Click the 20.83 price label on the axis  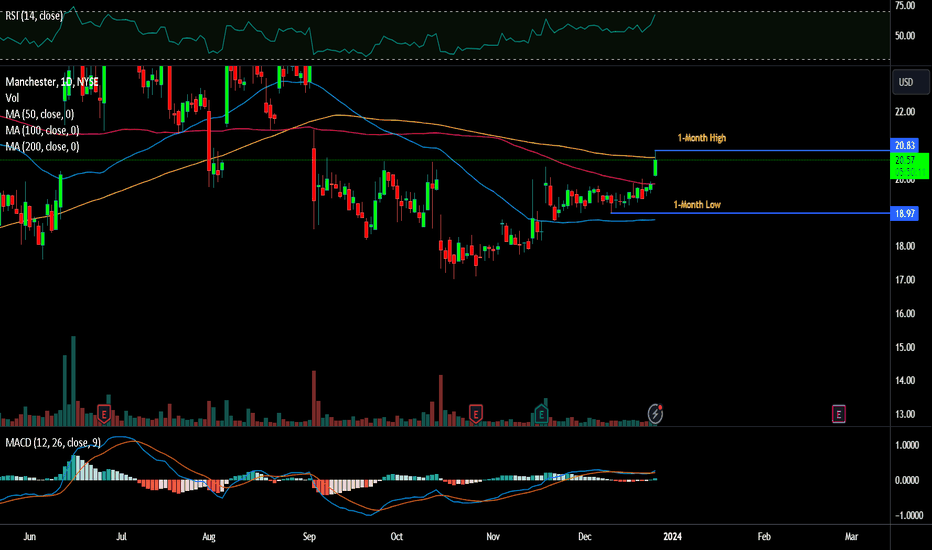(905, 145)
